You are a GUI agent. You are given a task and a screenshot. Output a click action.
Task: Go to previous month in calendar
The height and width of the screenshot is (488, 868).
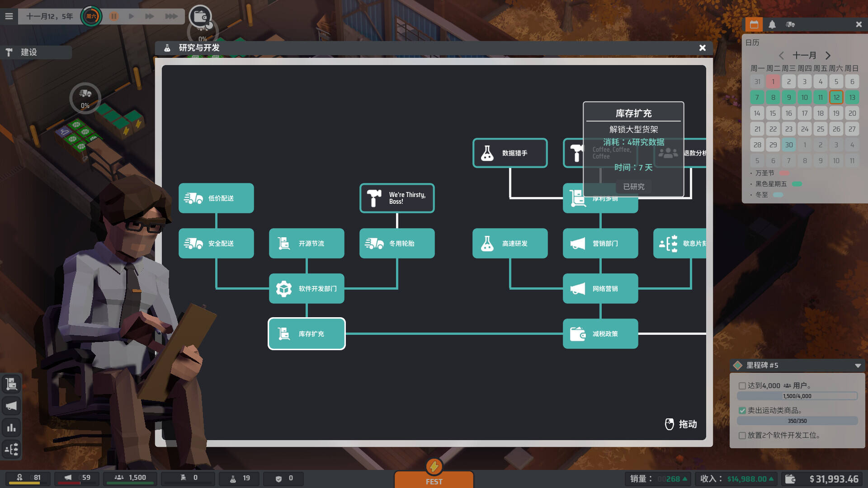[781, 56]
